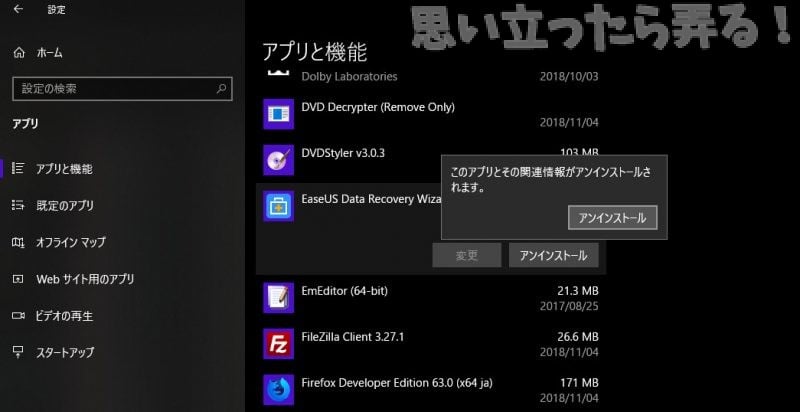
Task: Click the DVDStyler disc icon
Action: (278, 160)
